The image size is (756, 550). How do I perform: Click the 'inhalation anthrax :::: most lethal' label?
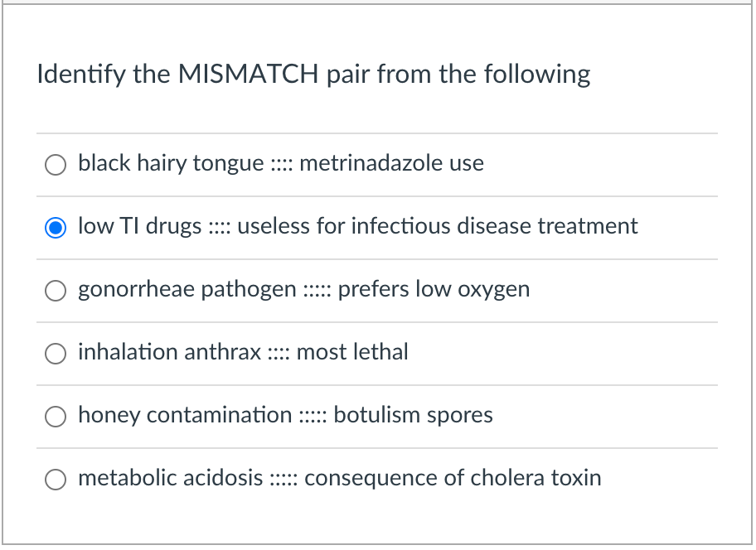tap(243, 353)
